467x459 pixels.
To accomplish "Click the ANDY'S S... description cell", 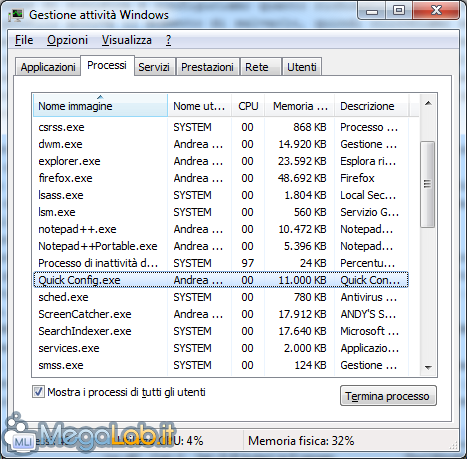I will pyautogui.click(x=368, y=314).
